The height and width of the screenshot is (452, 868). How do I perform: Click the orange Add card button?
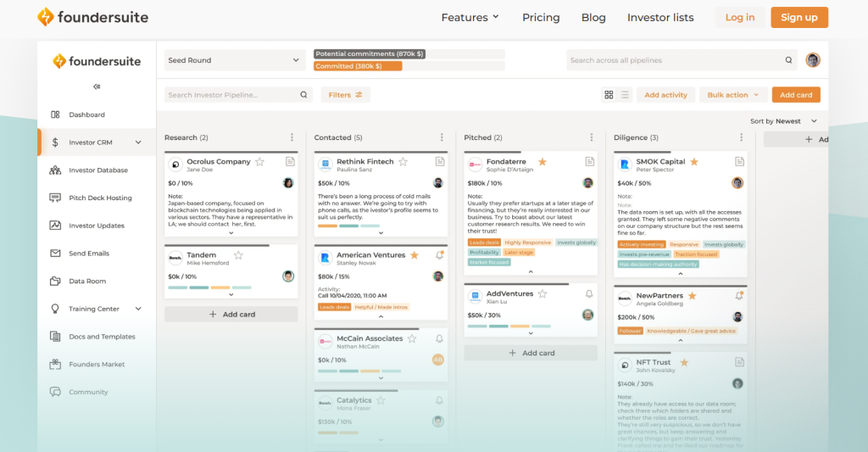(796, 95)
